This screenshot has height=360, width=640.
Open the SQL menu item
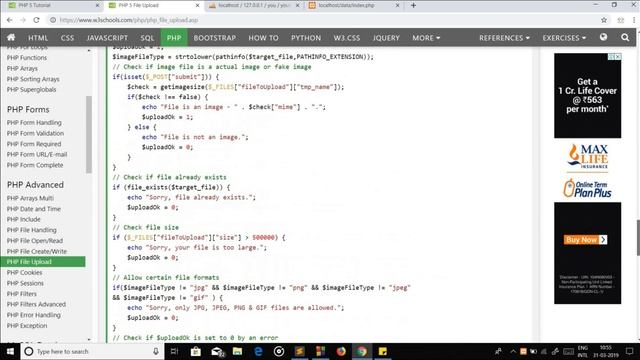pyautogui.click(x=147, y=38)
